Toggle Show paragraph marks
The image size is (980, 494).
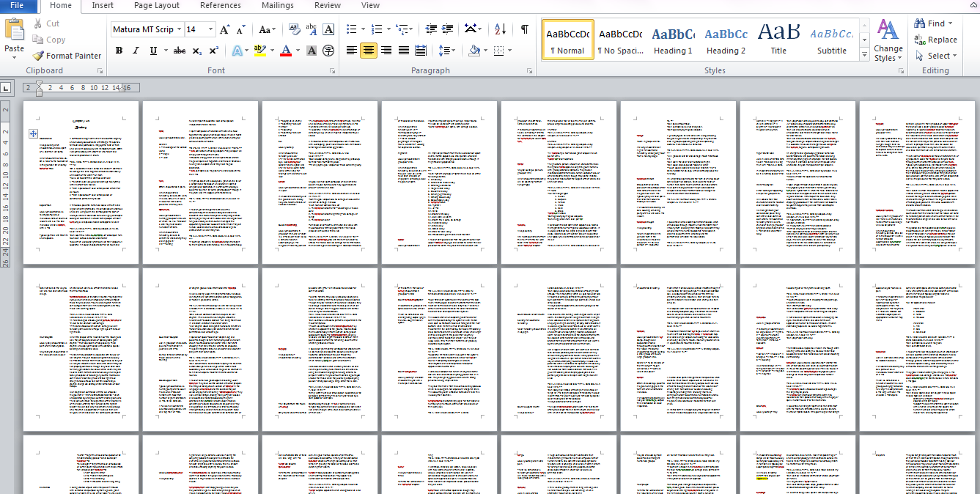pos(525,29)
